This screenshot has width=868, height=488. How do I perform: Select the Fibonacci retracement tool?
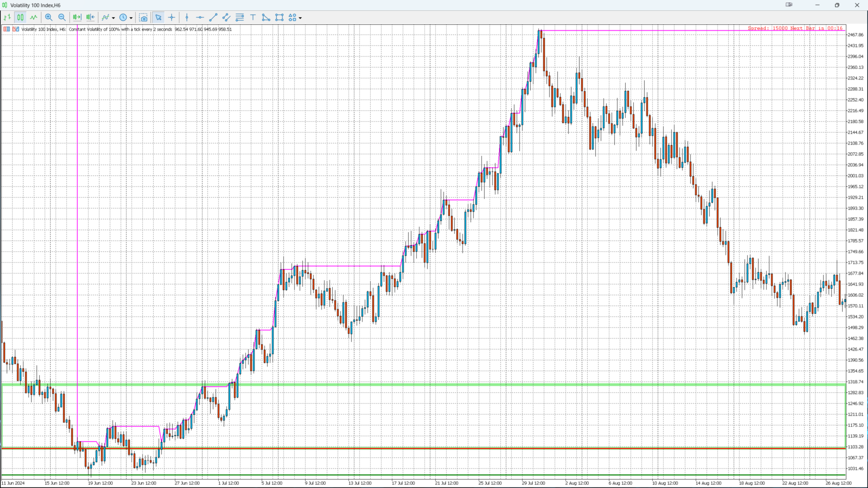(240, 18)
